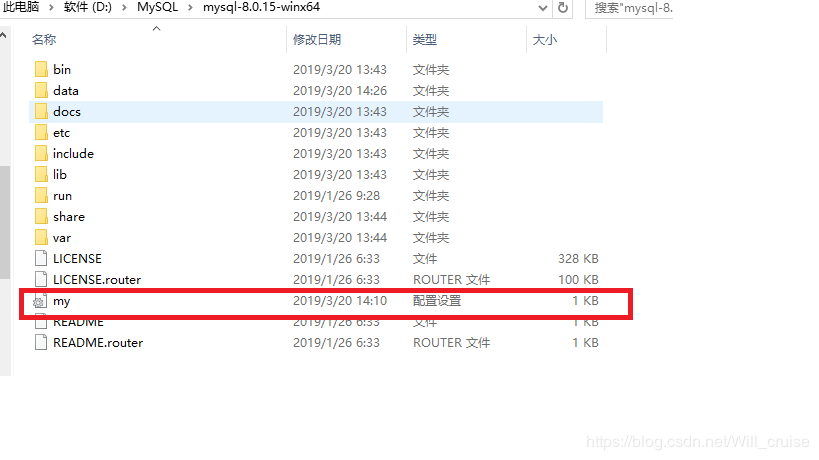Click the var folder icon
The image size is (819, 460).
pyautogui.click(x=41, y=238)
